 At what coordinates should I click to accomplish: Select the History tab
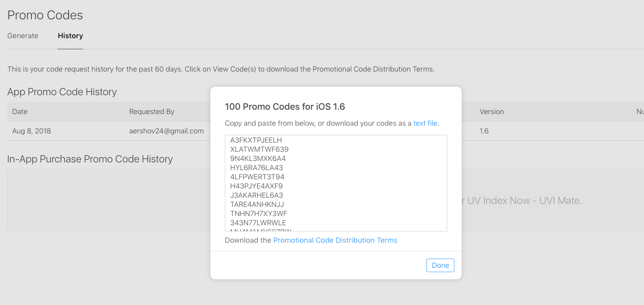pos(70,36)
